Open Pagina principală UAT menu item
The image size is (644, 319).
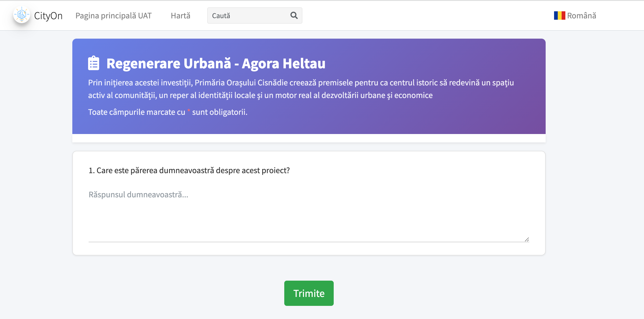(114, 16)
